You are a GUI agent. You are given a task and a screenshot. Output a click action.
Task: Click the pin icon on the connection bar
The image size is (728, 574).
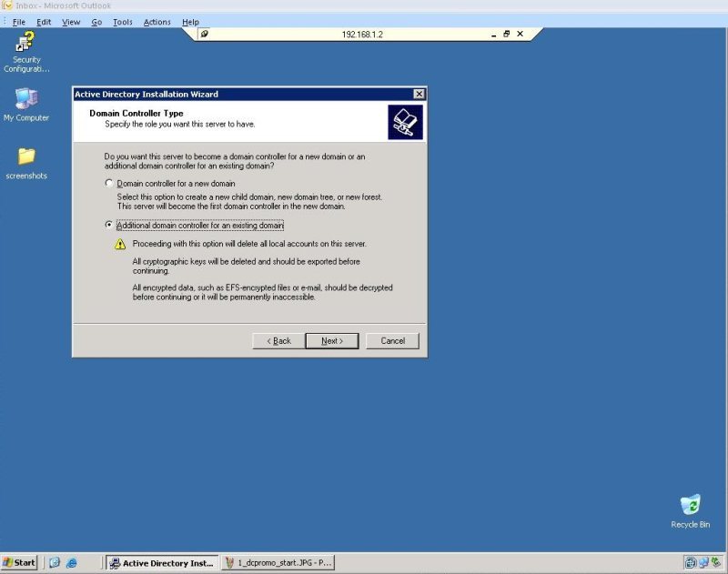[x=204, y=34]
